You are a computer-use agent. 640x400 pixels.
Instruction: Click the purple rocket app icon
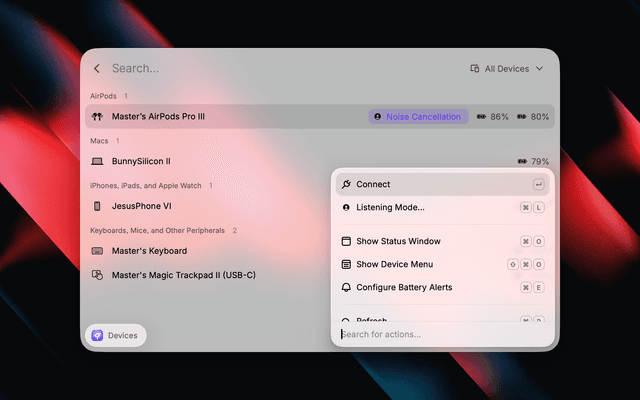pyautogui.click(x=97, y=336)
